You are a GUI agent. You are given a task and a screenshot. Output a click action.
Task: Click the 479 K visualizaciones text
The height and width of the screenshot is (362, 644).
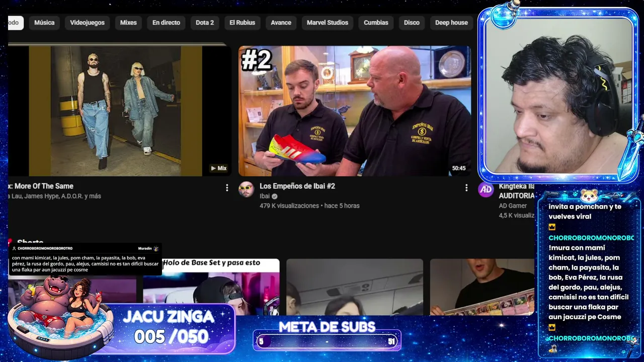click(289, 206)
